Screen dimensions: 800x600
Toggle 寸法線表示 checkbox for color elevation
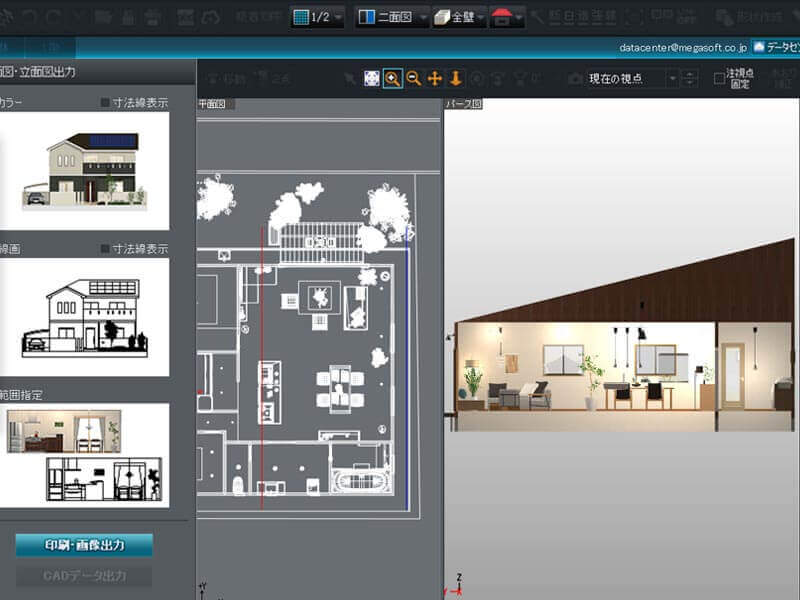(106, 102)
